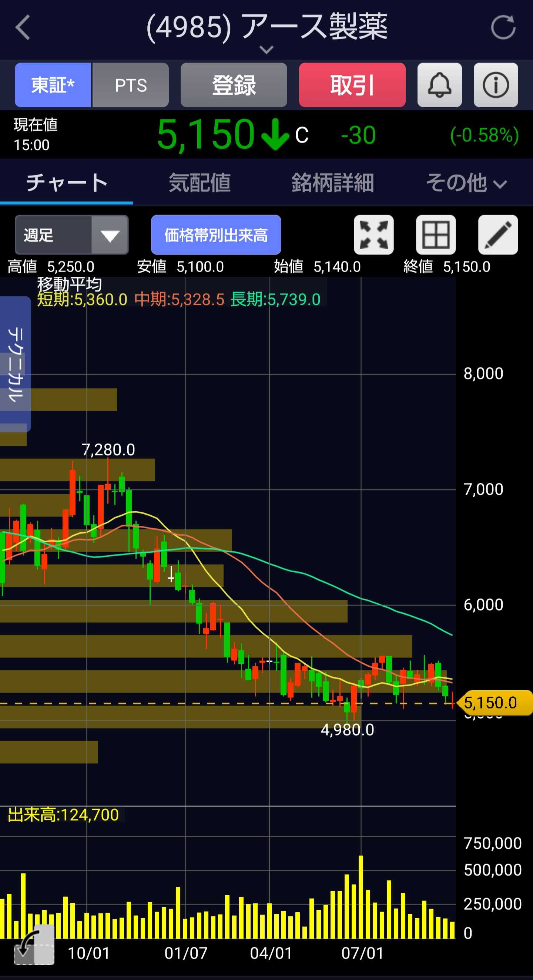Screen dimensions: 533x980
Task: Tap the 7,000 price axis label
Action: [x=483, y=489]
